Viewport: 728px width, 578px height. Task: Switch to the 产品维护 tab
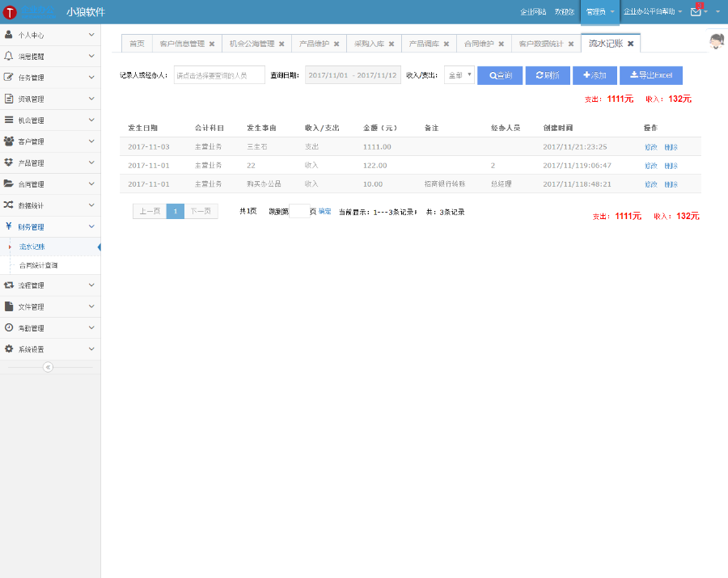pos(315,44)
